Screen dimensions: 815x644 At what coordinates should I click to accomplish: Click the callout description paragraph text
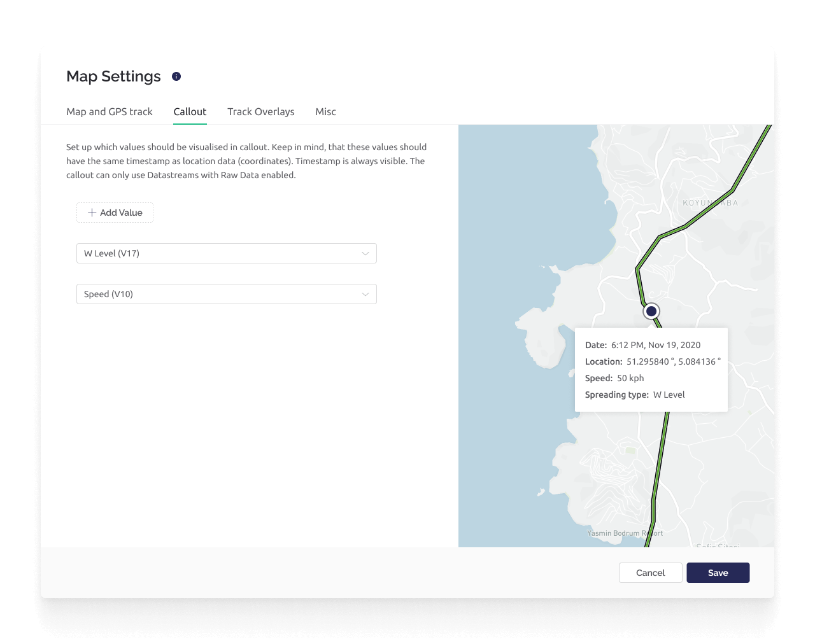coord(246,161)
